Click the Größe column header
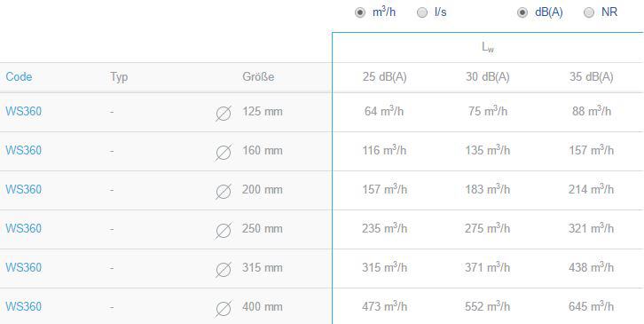Image resolution: width=644 pixels, height=324 pixels. pos(258,77)
